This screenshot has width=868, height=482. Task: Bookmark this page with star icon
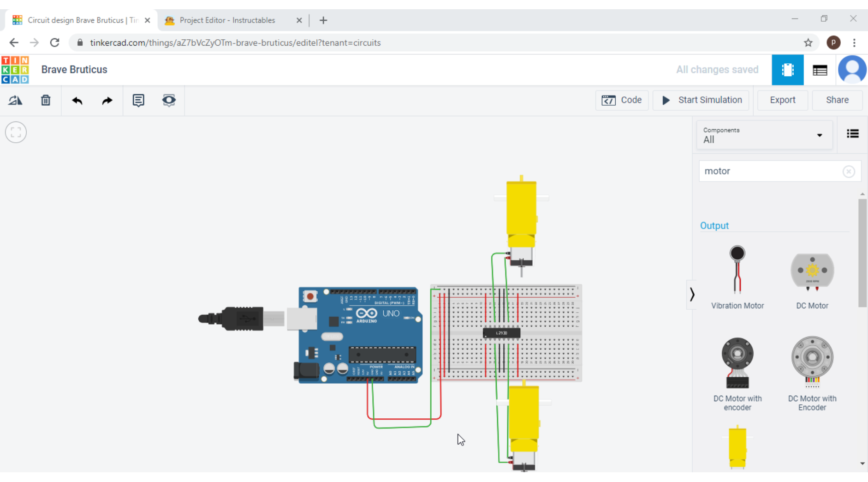click(x=808, y=43)
